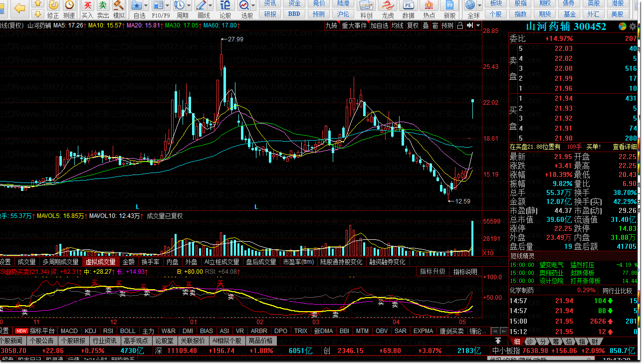Toggle 叠 overlay in chart toolbar
The height and width of the screenshot is (364, 643).
[426, 26]
